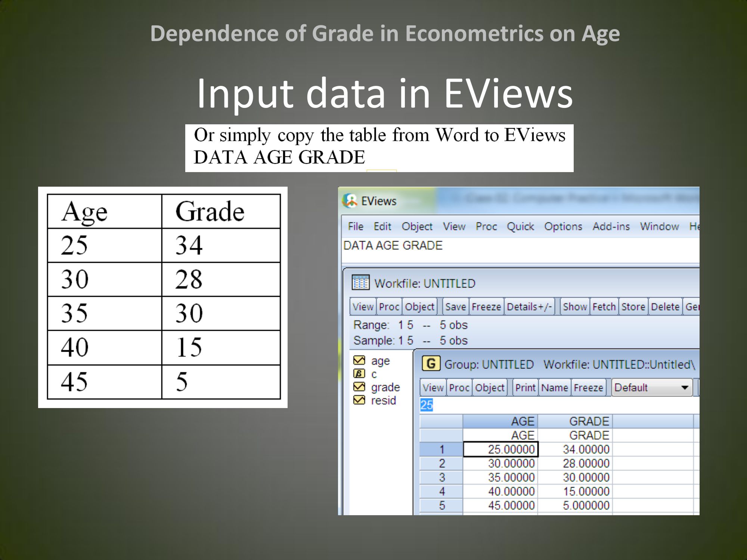The height and width of the screenshot is (560, 747).
Task: Click the Workfile UNTITLED window icon
Action: click(360, 283)
